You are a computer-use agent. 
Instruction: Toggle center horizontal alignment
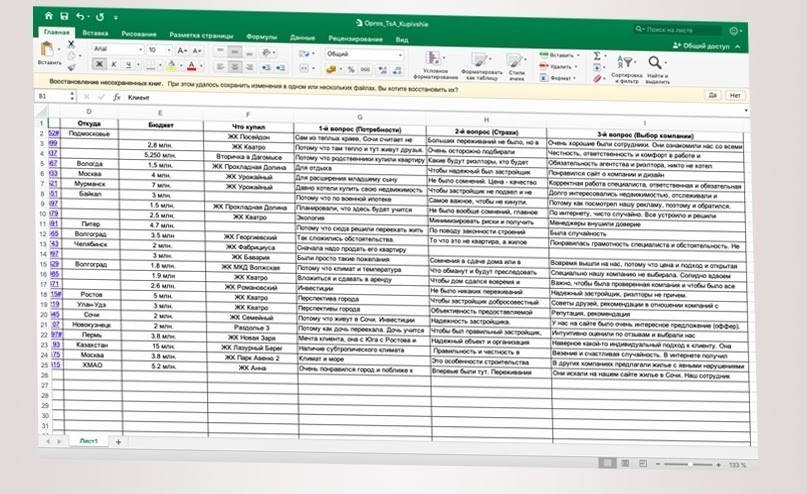tap(235, 66)
